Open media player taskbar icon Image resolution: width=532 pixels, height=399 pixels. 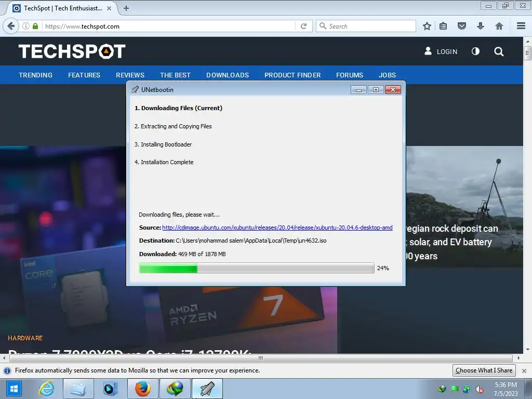(x=110, y=389)
